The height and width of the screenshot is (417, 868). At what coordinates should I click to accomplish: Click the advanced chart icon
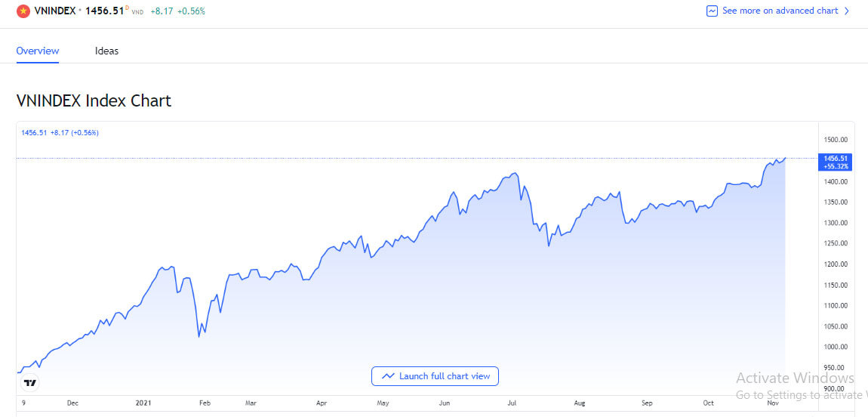pos(712,11)
